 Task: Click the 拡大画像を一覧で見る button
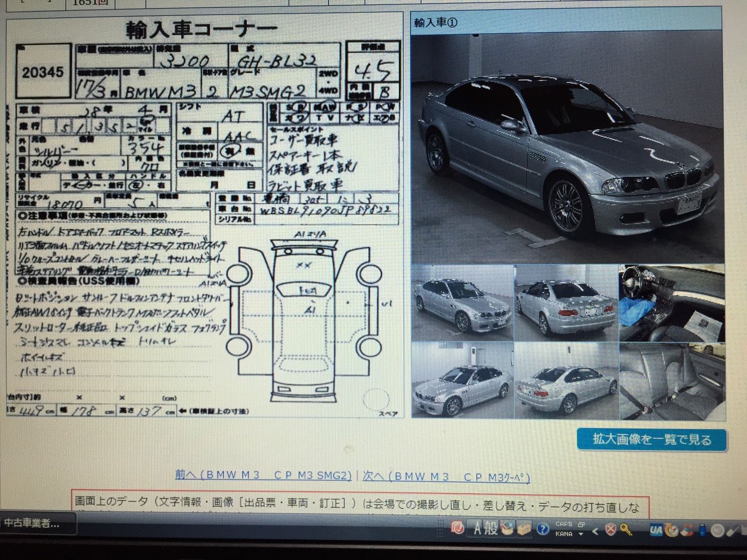point(651,440)
